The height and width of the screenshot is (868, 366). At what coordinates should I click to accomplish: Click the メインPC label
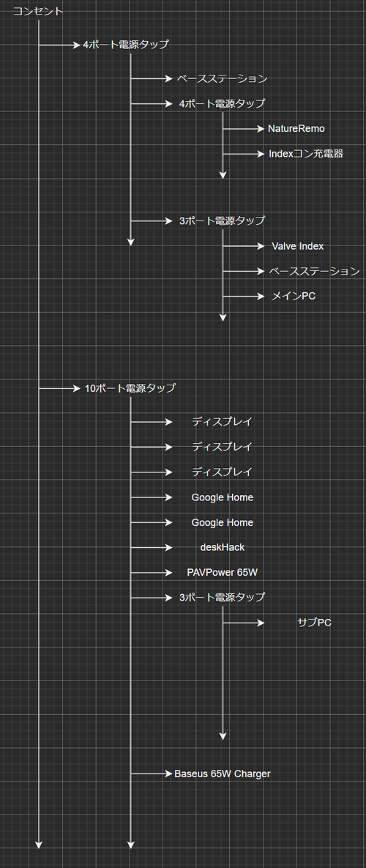(x=293, y=296)
